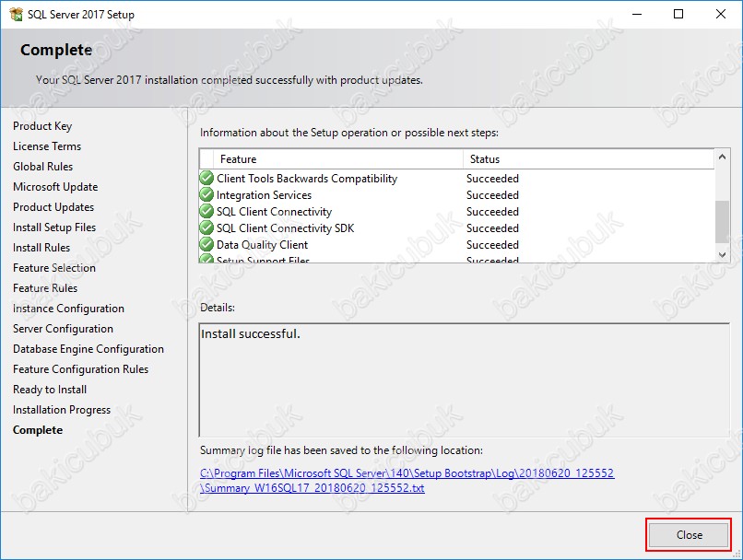
Task: Select the Product Key step
Action: 42,126
